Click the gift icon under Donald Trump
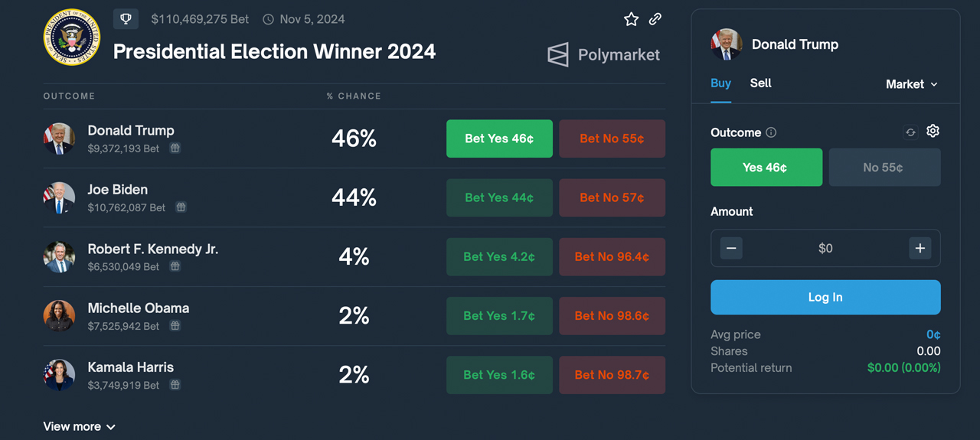Screen dimensions: 980x440 (175, 148)
